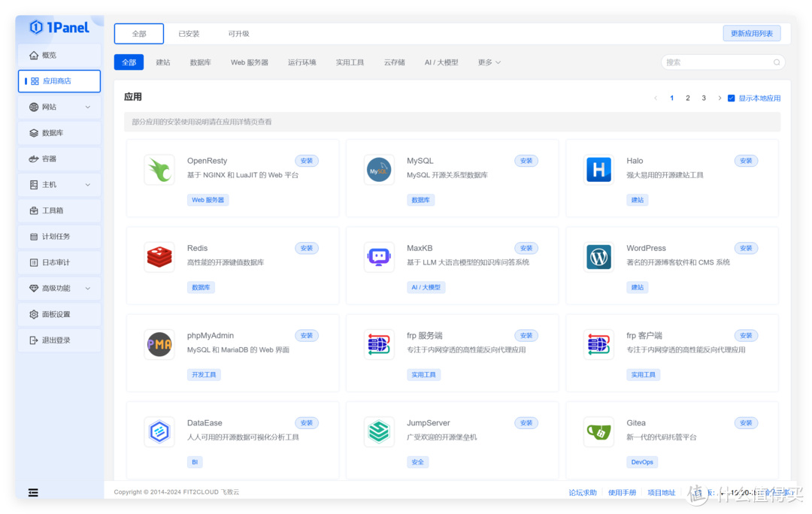Open the 工具箱 toolbox page

(x=59, y=210)
